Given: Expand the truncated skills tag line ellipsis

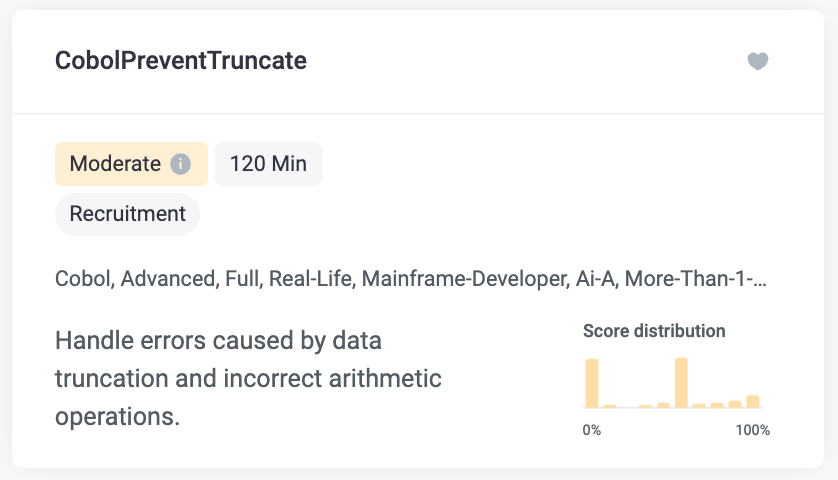Looking at the screenshot, I should click(x=761, y=280).
